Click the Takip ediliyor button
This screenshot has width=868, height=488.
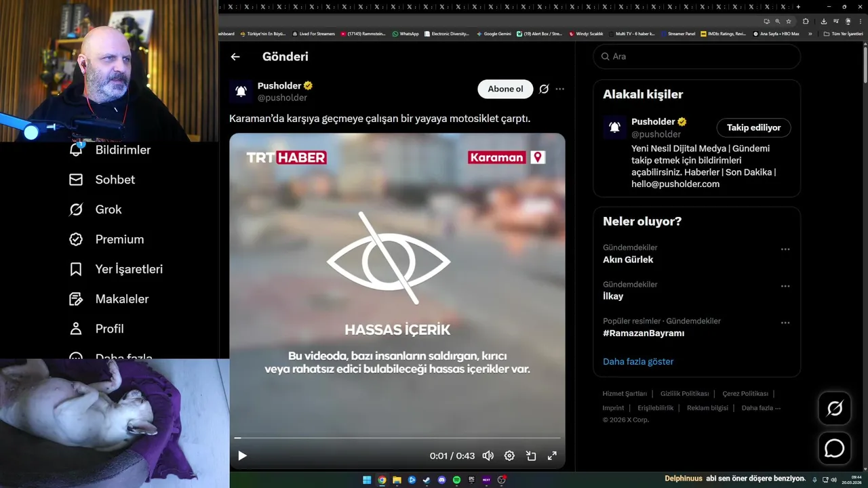[x=753, y=127]
